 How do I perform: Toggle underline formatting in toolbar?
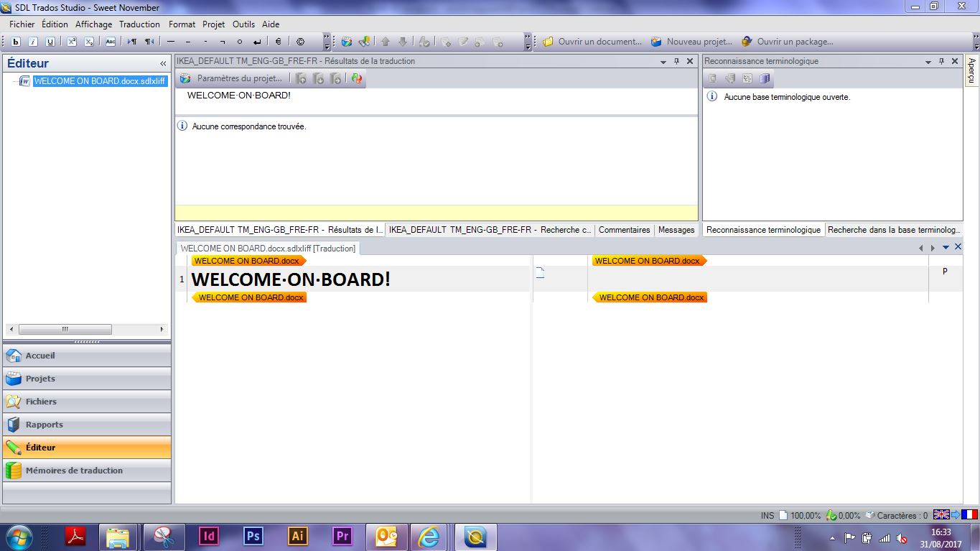tap(50, 42)
